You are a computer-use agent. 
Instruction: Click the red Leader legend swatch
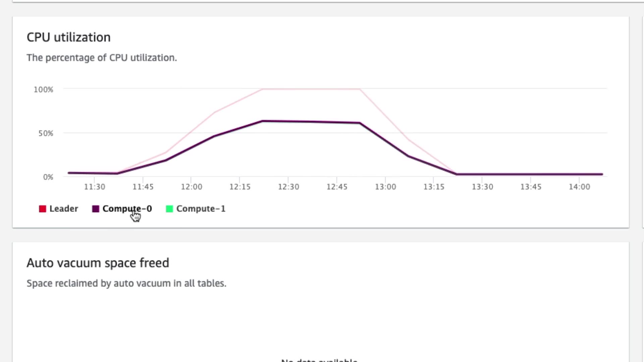coord(42,209)
